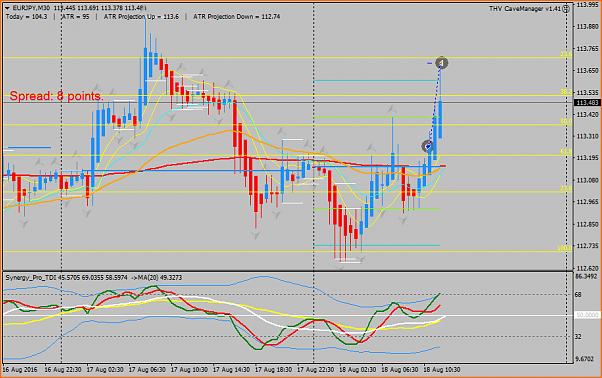
Task: Open the chart menu arrow beside EURJPY,M30
Action: [7, 8]
